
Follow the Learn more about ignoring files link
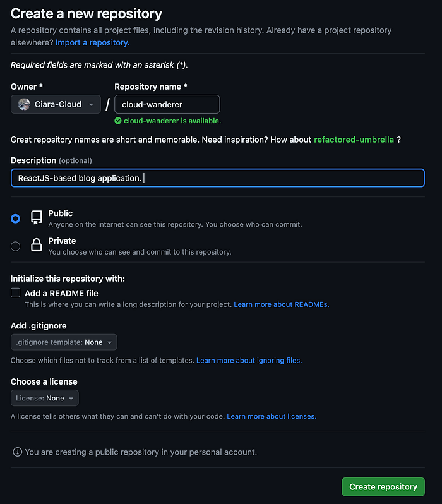249,361
